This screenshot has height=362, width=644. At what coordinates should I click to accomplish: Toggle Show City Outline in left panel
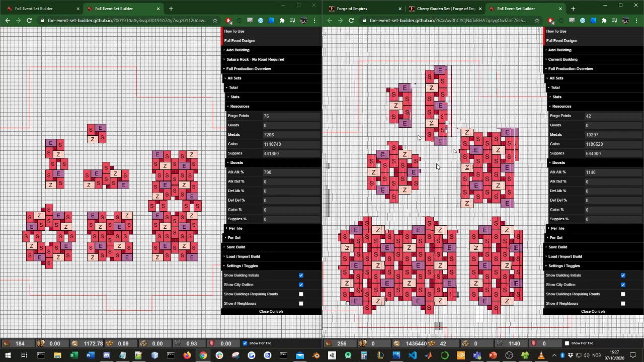tap(301, 285)
